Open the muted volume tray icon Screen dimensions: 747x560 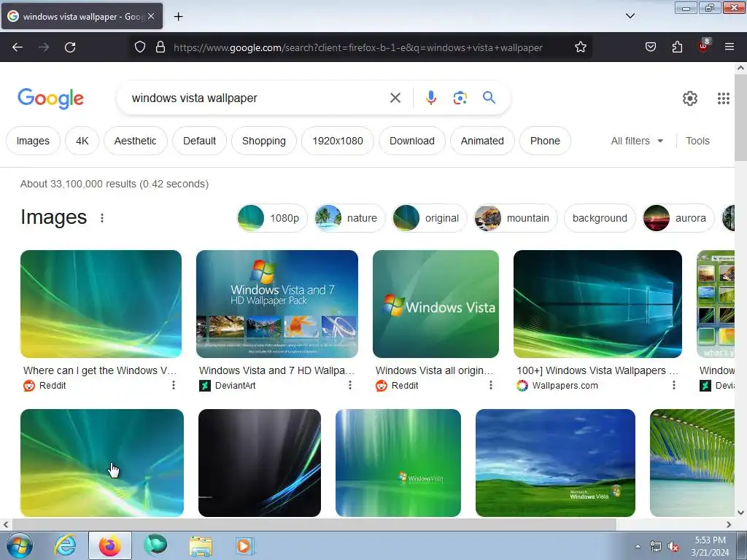pyautogui.click(x=673, y=547)
